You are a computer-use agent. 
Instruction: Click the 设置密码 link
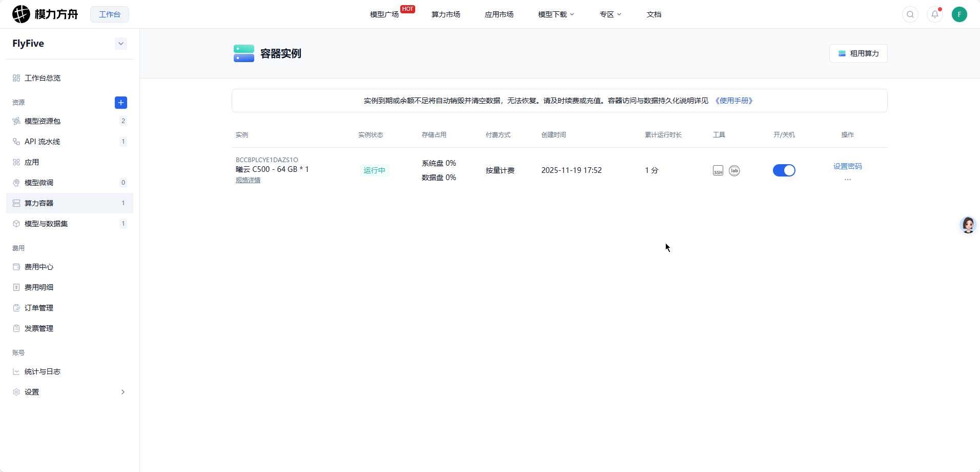tap(847, 166)
